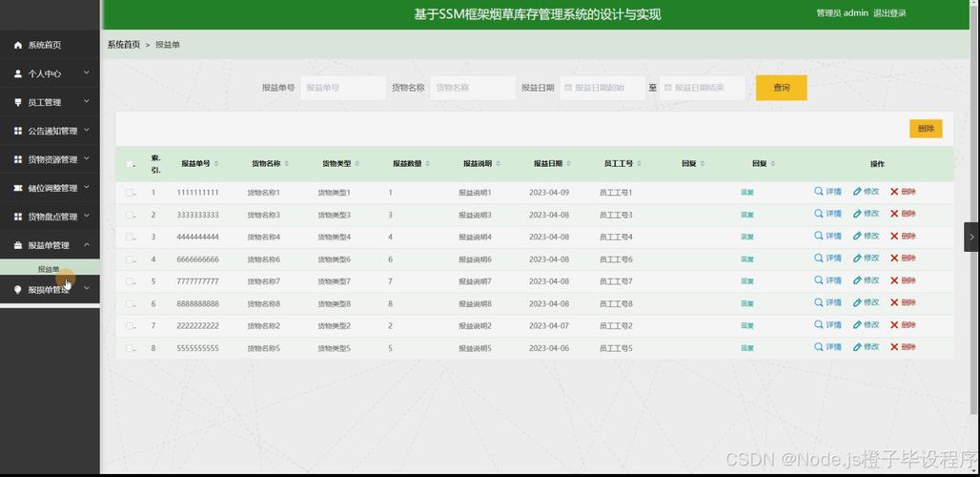Check the row with 报益单号 2222222222
This screenshot has height=477, width=980.
(x=130, y=325)
